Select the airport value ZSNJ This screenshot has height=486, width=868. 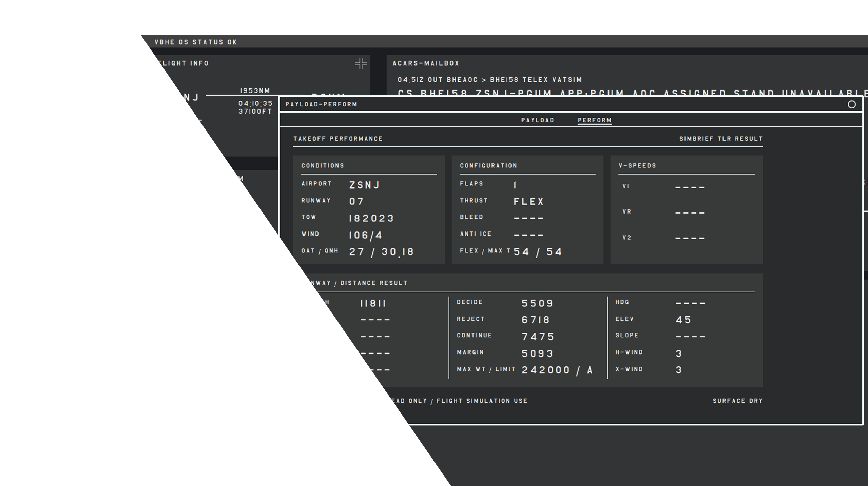point(364,185)
